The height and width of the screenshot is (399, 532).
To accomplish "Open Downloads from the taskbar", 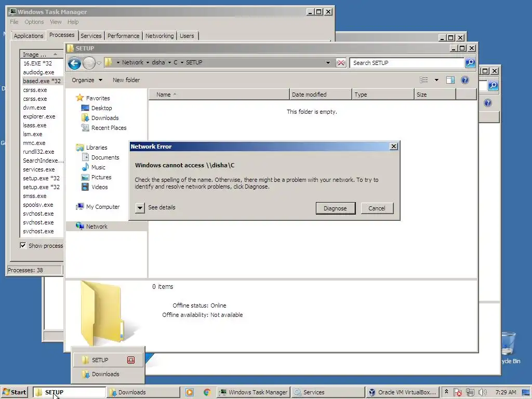I will click(144, 392).
